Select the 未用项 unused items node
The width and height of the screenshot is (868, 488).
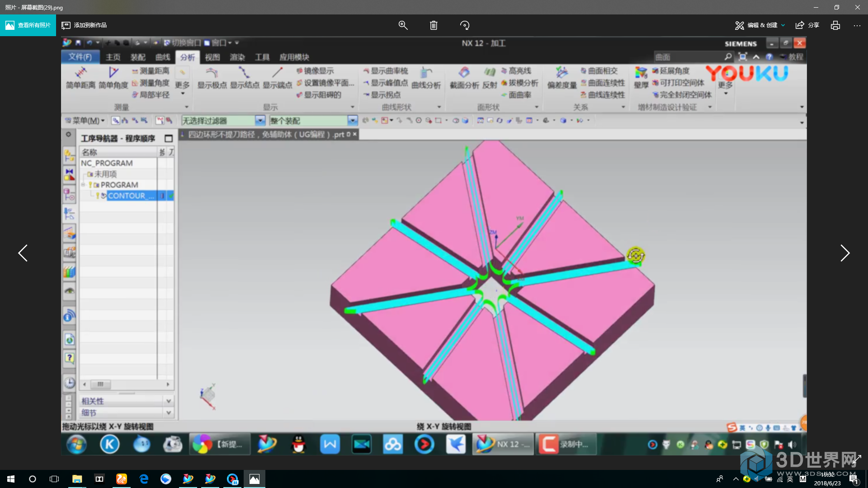click(105, 174)
